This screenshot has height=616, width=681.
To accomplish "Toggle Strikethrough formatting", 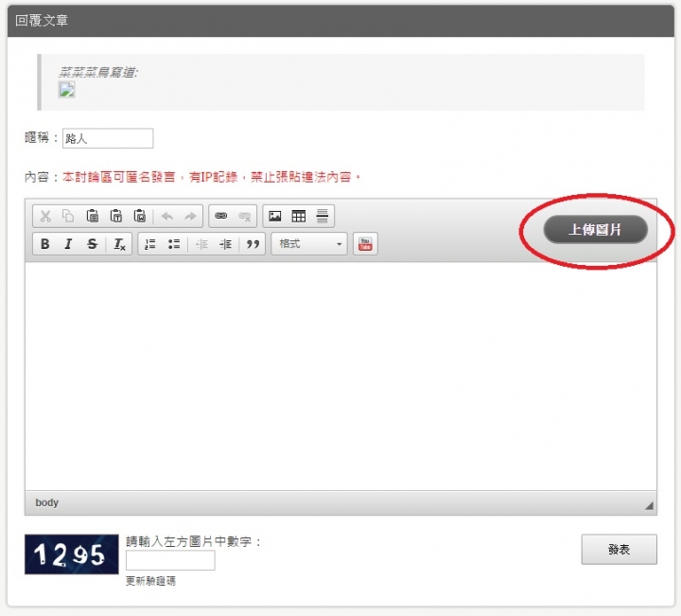I will pyautogui.click(x=92, y=244).
